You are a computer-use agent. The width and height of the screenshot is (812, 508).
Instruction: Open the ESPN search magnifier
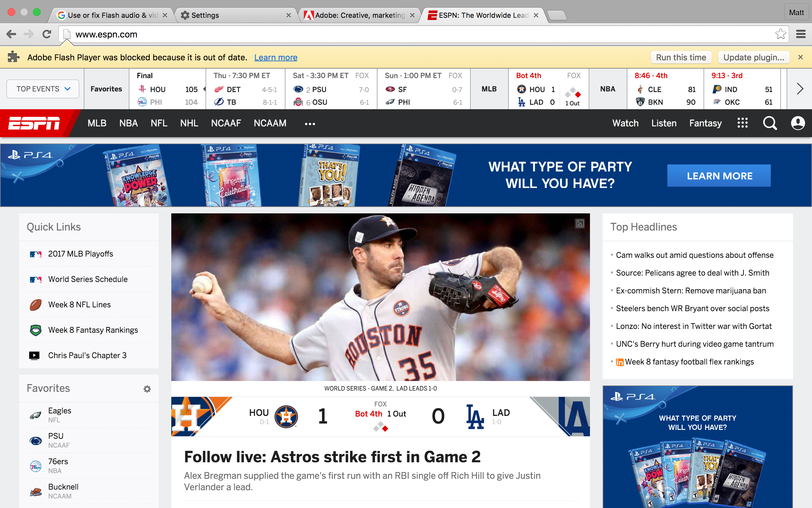[770, 123]
